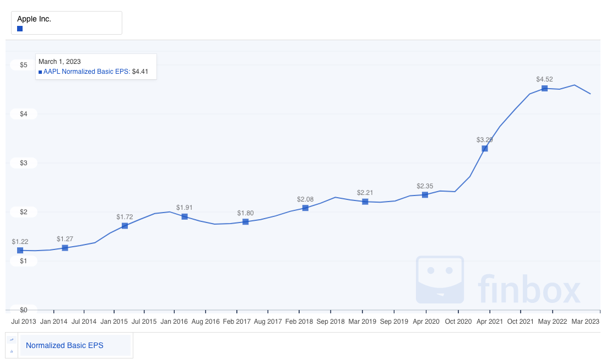606x364 pixels.
Task: Select the Normalized Basic EPS metric tab
Action: (x=64, y=346)
